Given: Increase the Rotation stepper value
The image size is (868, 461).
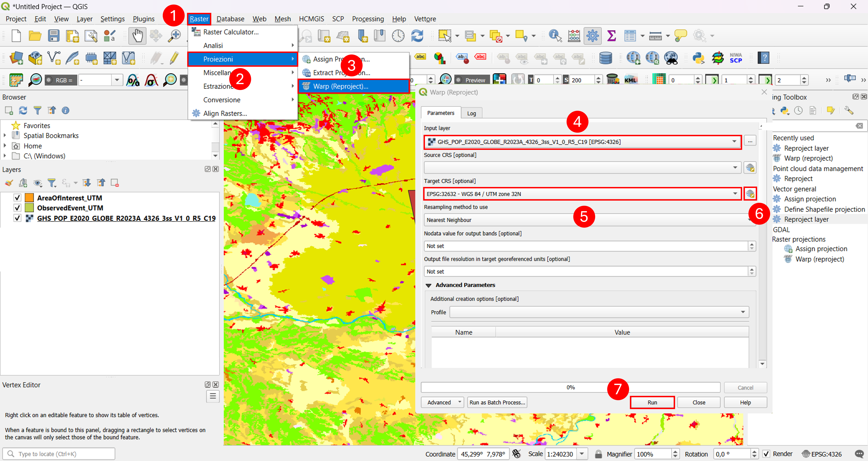Looking at the screenshot, I should [x=754, y=452].
